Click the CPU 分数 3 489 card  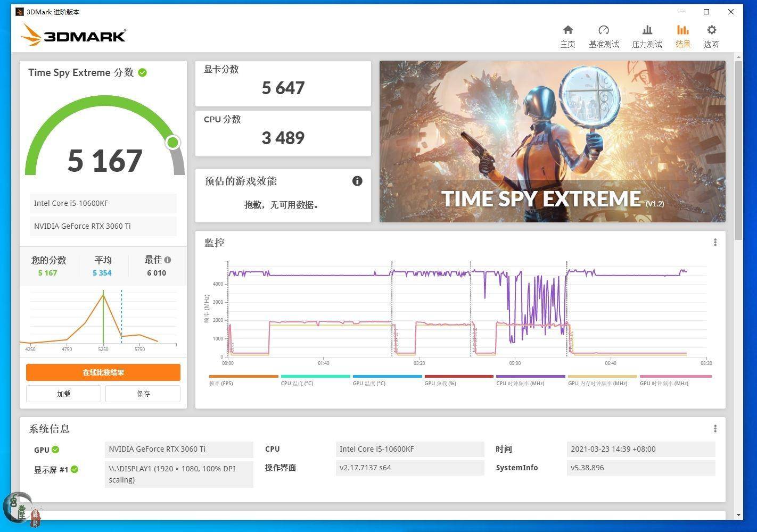pyautogui.click(x=283, y=134)
